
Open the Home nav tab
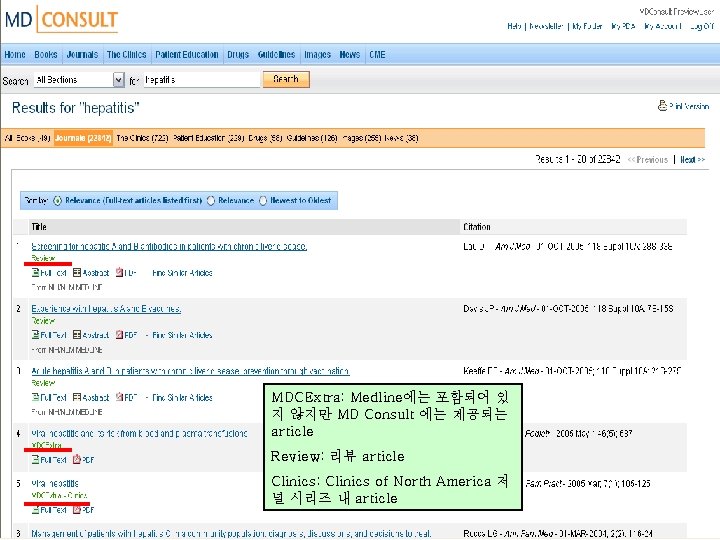pos(15,55)
